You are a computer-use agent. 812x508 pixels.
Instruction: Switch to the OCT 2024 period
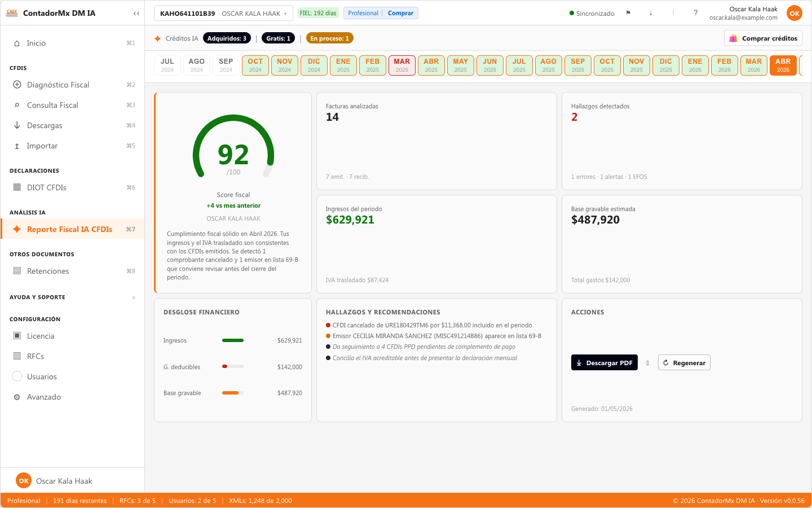255,65
